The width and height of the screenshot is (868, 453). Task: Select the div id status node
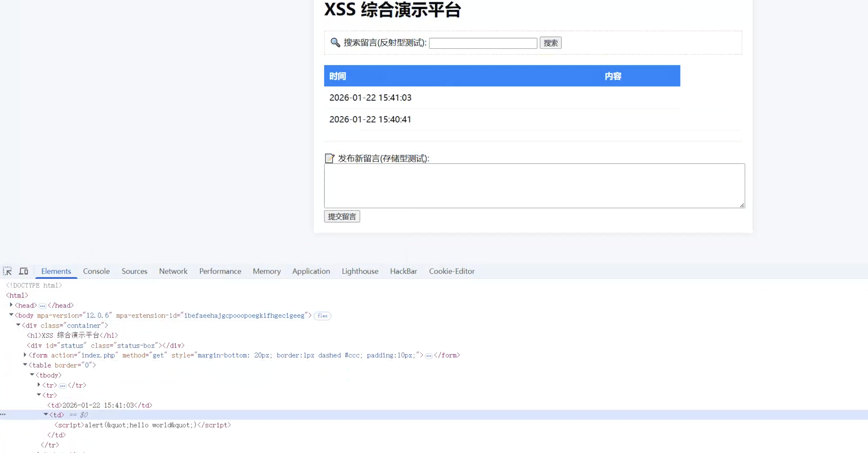tap(106, 345)
